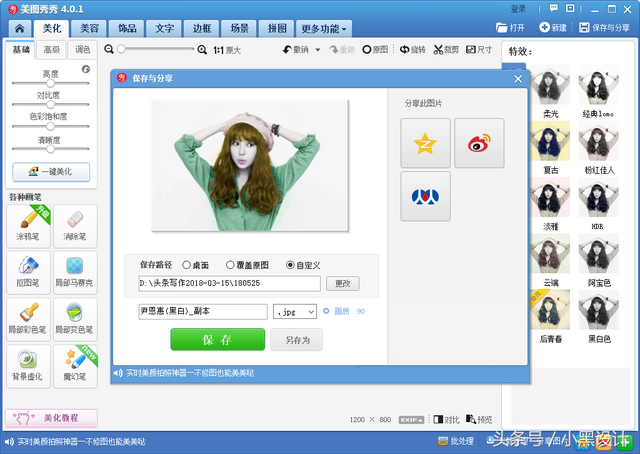Click the save path text field
The height and width of the screenshot is (454, 640).
pyautogui.click(x=229, y=283)
